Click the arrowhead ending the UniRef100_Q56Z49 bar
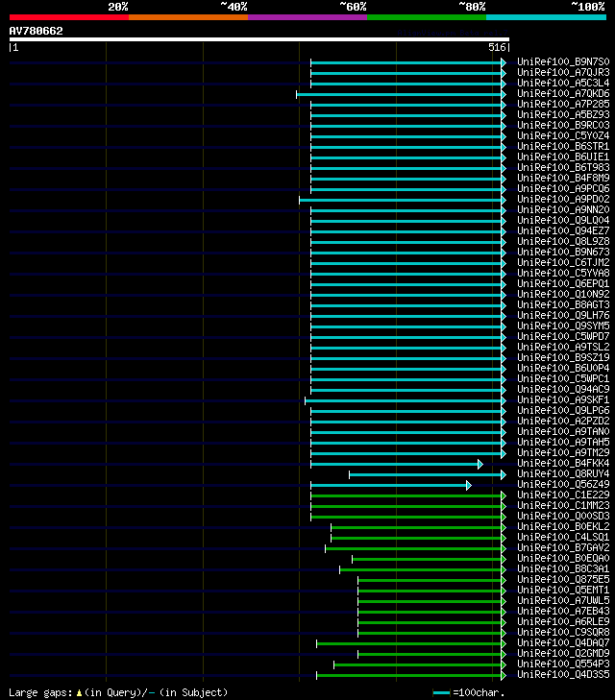Viewport: 615px width, 700px height. click(x=469, y=485)
